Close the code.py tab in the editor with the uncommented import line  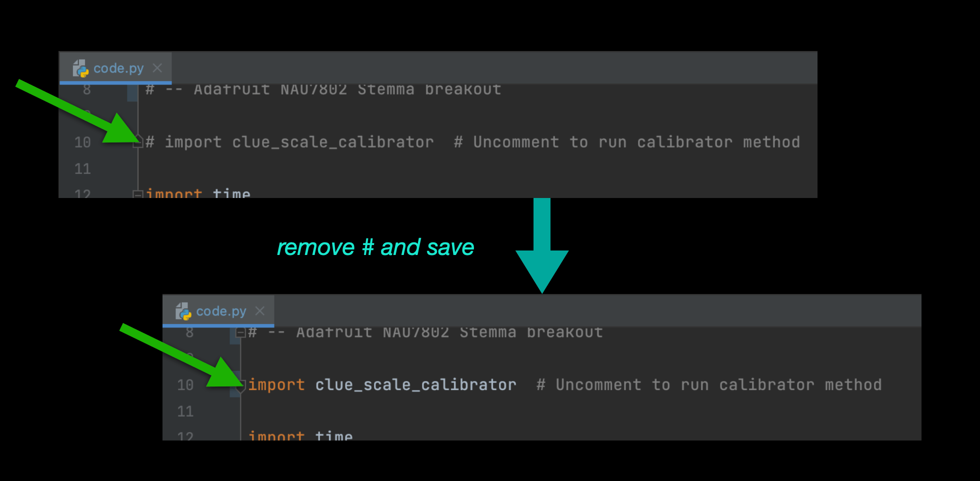point(260,311)
